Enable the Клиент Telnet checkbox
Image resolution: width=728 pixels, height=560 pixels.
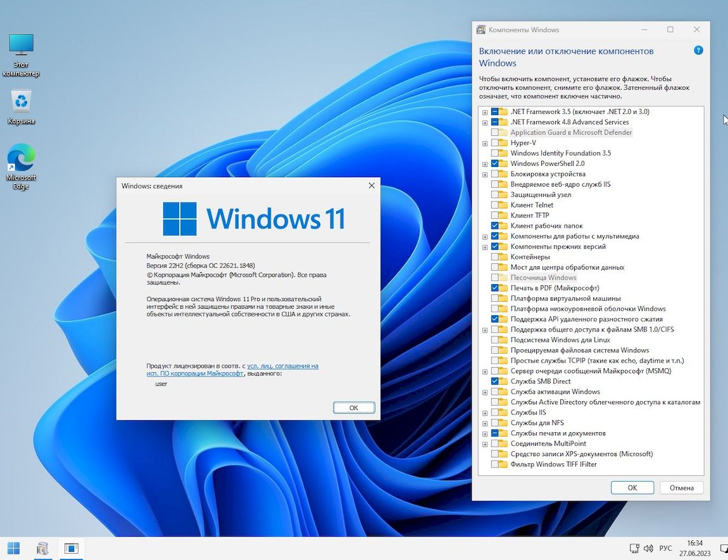(494, 205)
